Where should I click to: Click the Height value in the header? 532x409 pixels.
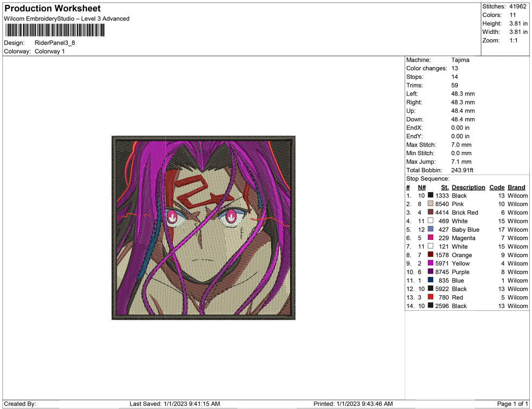518,24
